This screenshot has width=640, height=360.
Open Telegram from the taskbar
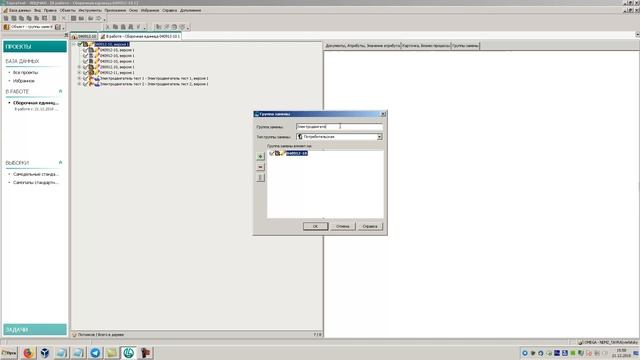[x=95, y=353]
